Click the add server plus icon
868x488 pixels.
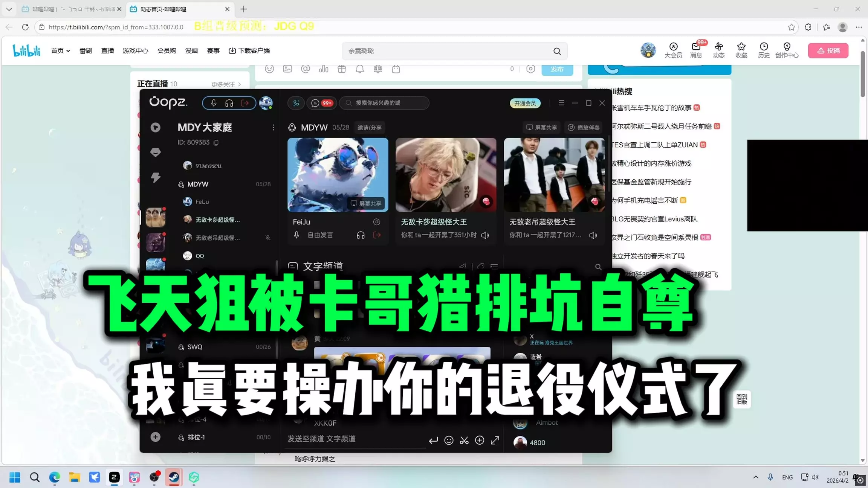(155, 437)
